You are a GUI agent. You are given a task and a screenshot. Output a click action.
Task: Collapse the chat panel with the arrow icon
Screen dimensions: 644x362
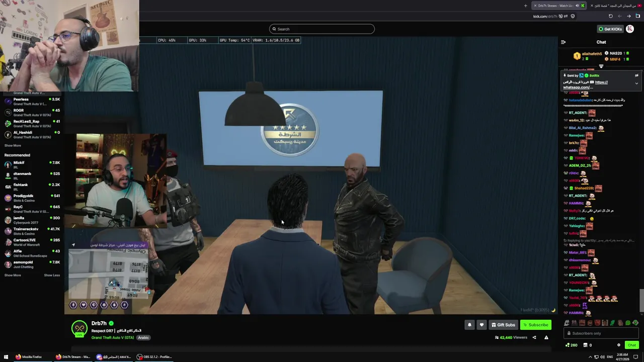pyautogui.click(x=563, y=42)
